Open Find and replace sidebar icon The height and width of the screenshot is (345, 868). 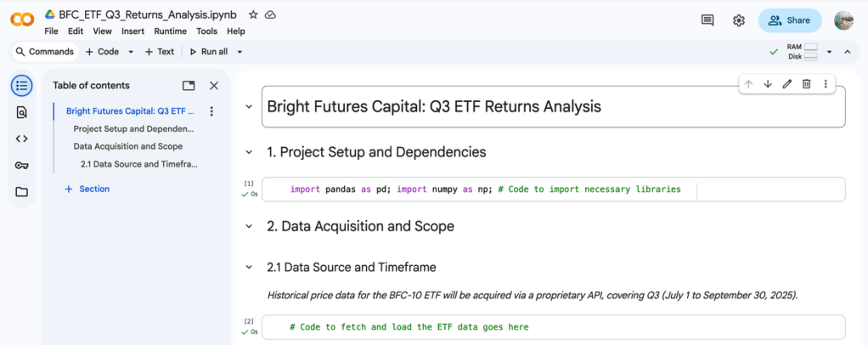(x=21, y=112)
